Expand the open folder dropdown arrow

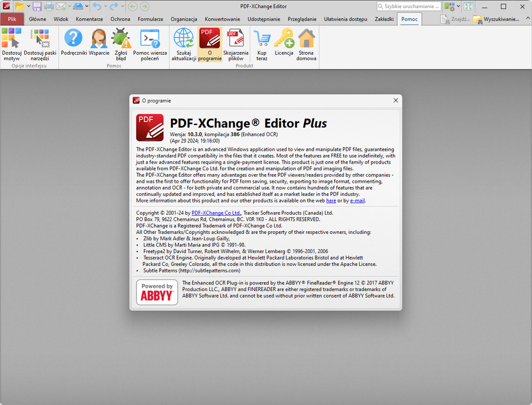(28, 7)
